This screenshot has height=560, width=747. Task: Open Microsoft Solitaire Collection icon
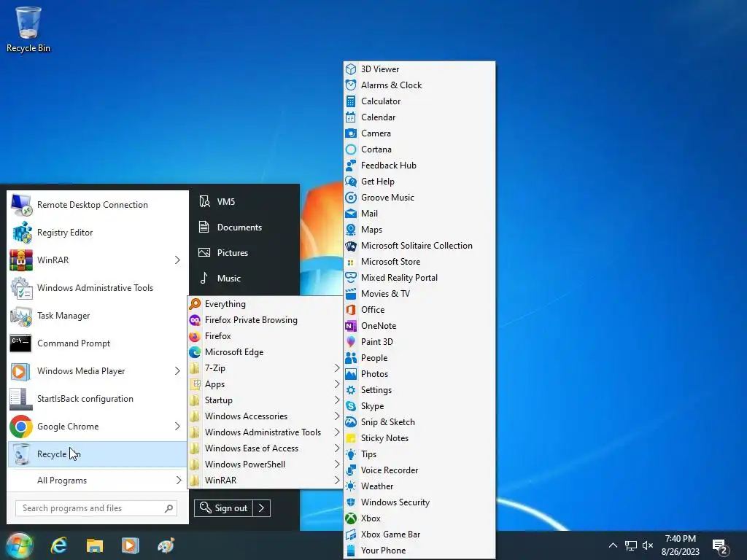pyautogui.click(x=351, y=246)
